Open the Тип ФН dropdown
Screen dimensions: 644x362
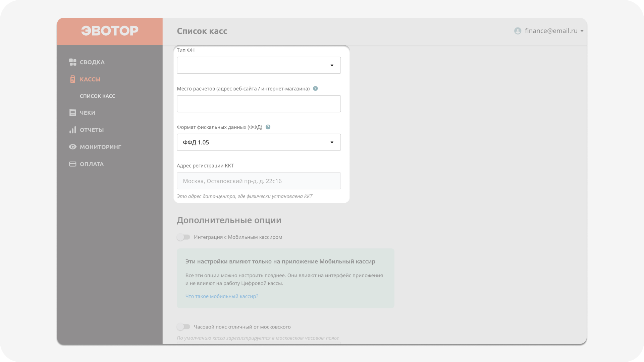[x=259, y=65]
